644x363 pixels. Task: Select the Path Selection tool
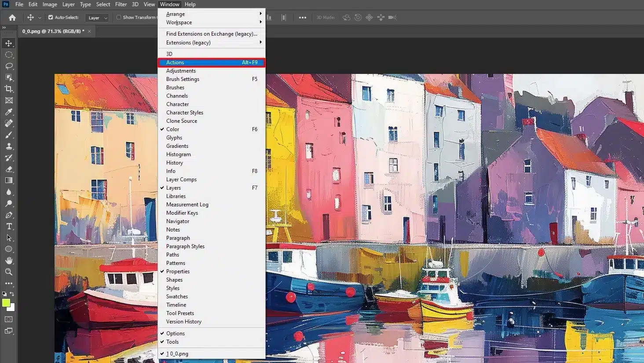9,238
